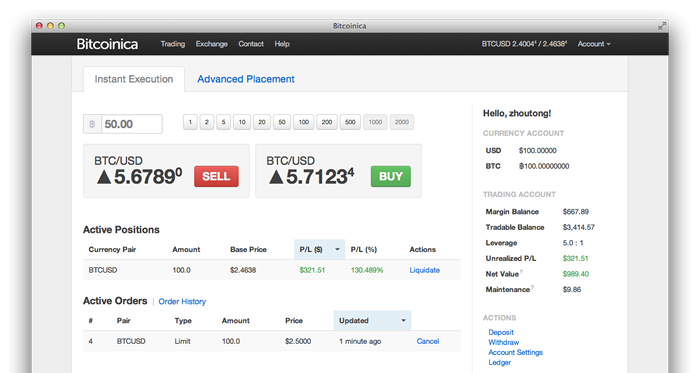The height and width of the screenshot is (373, 700).
Task: Set amount with the 20 preset button
Action: coord(262,122)
